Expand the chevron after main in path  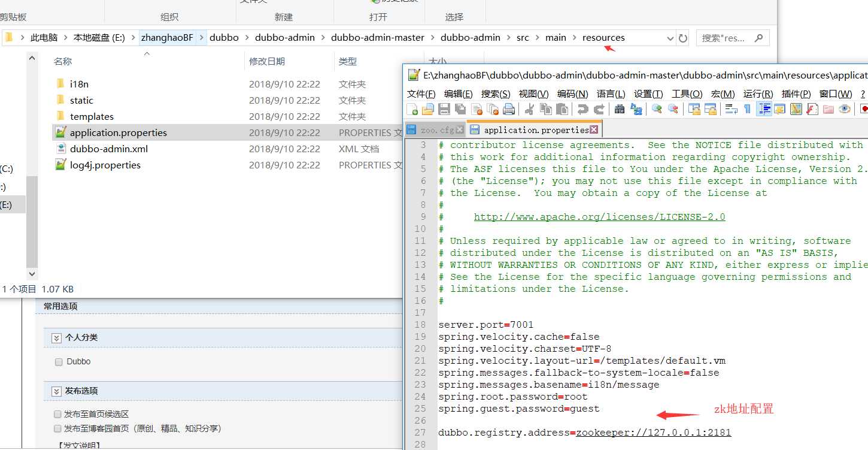click(574, 38)
